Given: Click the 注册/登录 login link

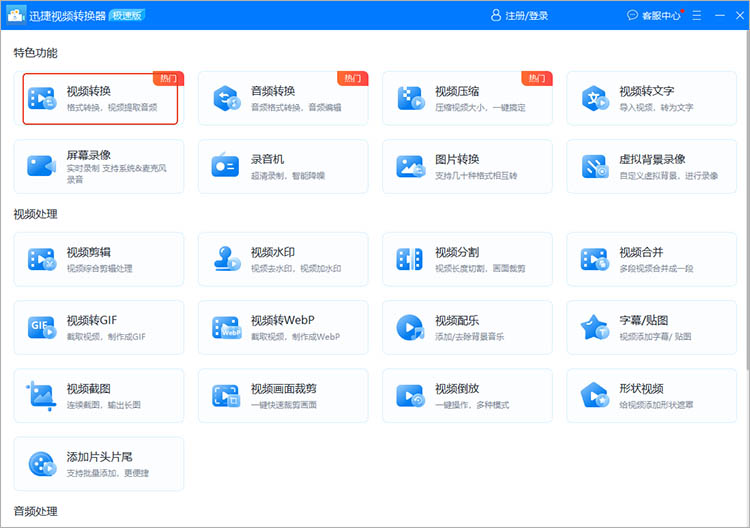Looking at the screenshot, I should [527, 16].
